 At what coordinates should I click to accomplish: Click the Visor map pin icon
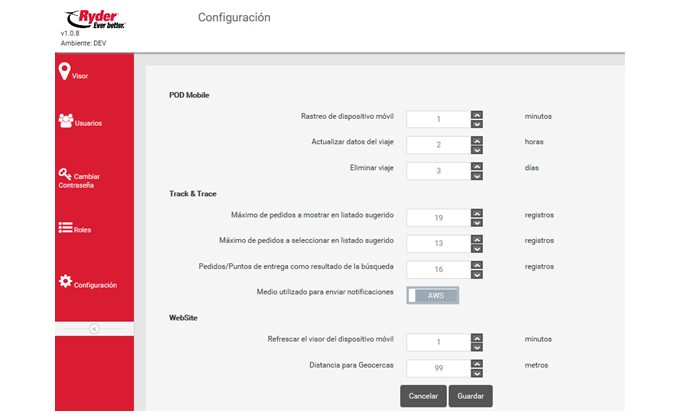click(64, 71)
